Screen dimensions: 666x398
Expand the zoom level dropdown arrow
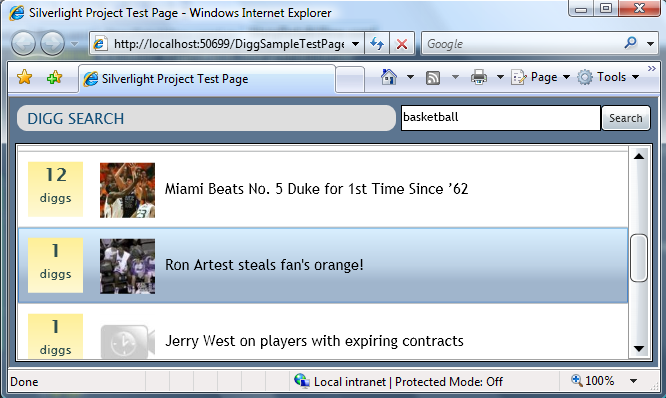pos(633,381)
